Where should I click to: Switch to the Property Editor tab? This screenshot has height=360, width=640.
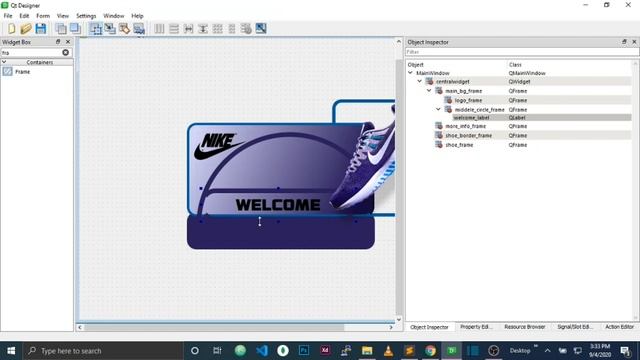(476, 327)
